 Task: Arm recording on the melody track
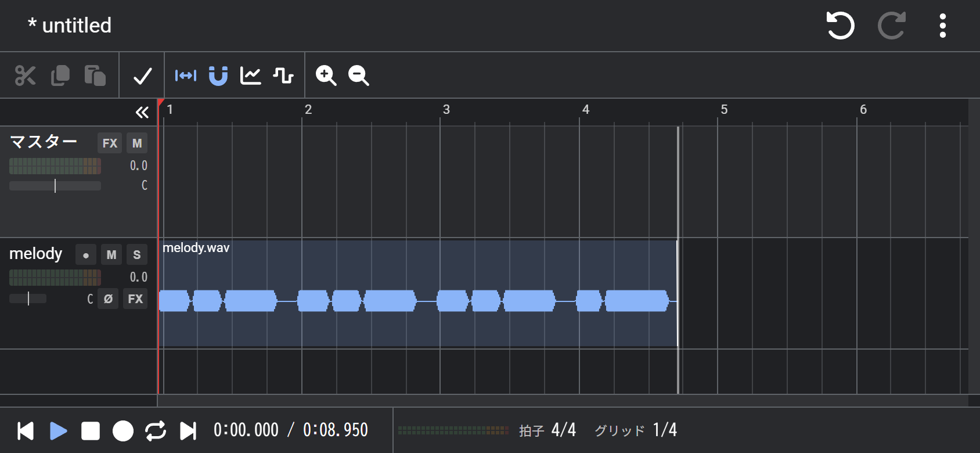pos(86,254)
